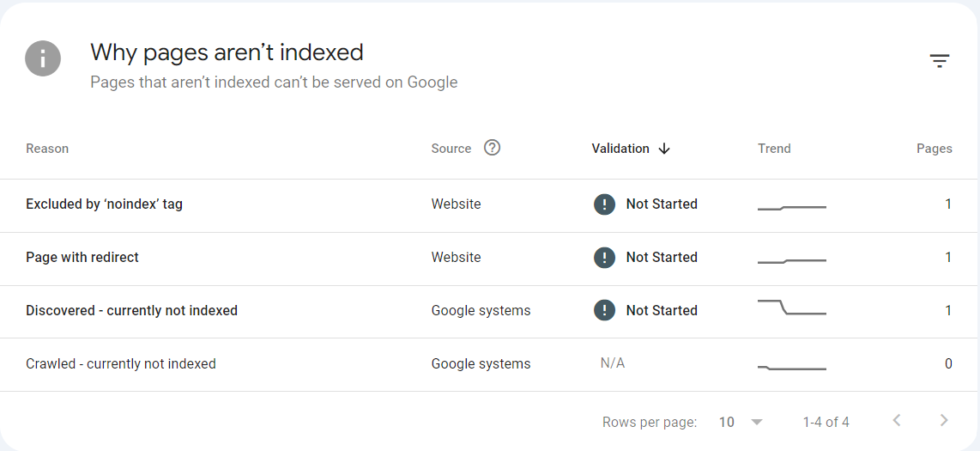Click warning icon in Page with redirect row
The image size is (980, 451).
(x=604, y=258)
